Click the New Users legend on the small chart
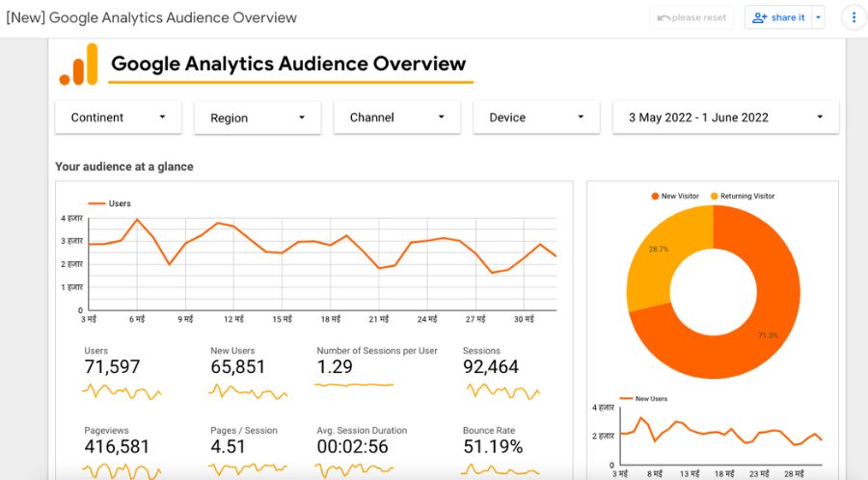868x480 pixels. click(x=643, y=398)
